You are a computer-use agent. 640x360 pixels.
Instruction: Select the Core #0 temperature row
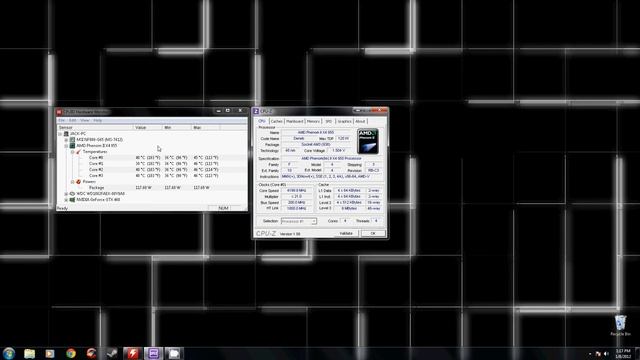[x=152, y=158]
